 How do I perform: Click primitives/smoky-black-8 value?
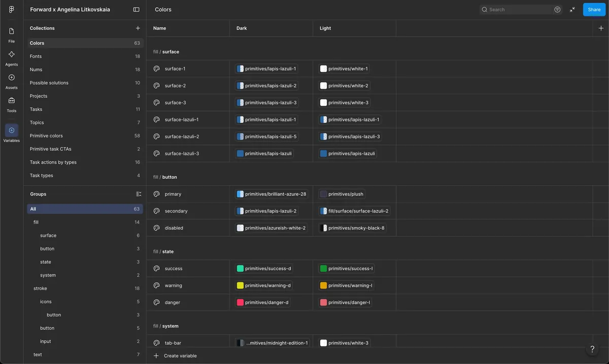353,228
